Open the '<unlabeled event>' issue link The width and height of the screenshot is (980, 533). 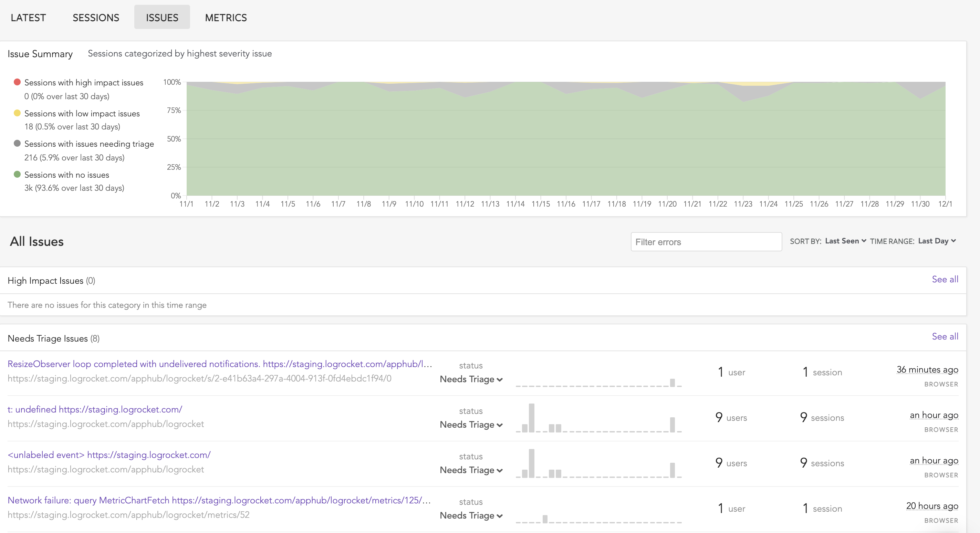[x=109, y=454]
